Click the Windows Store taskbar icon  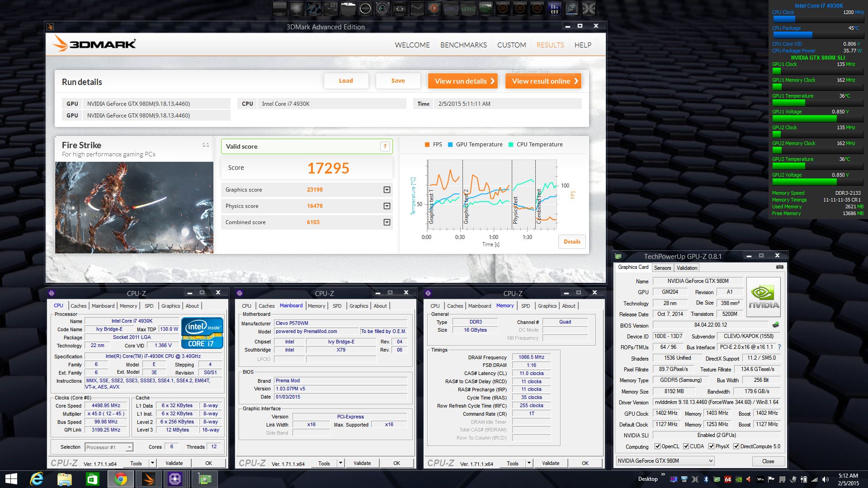click(x=92, y=479)
